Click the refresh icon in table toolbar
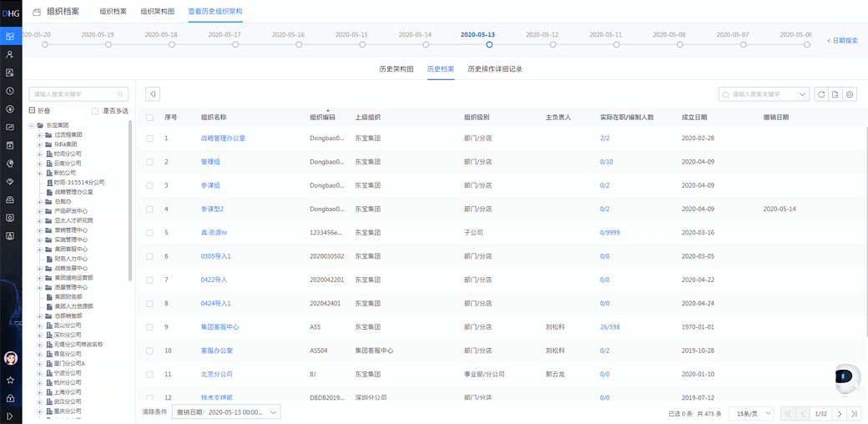 point(822,94)
